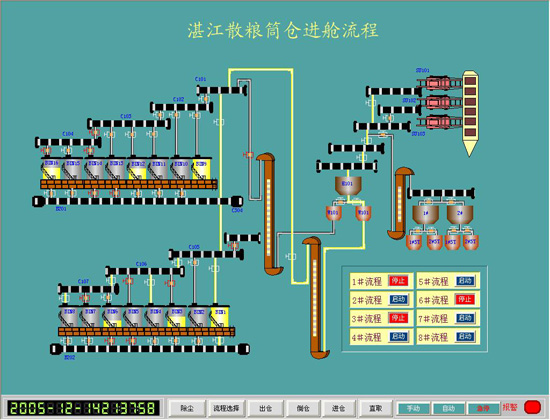Click the BIN8 silo icon
The height and width of the screenshot is (420, 550).
[69, 317]
